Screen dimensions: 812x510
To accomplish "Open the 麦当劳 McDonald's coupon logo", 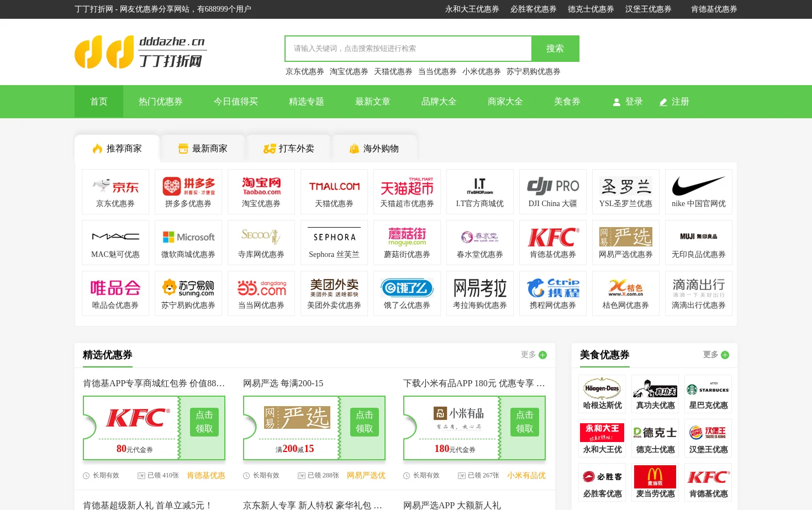I will 655,476.
